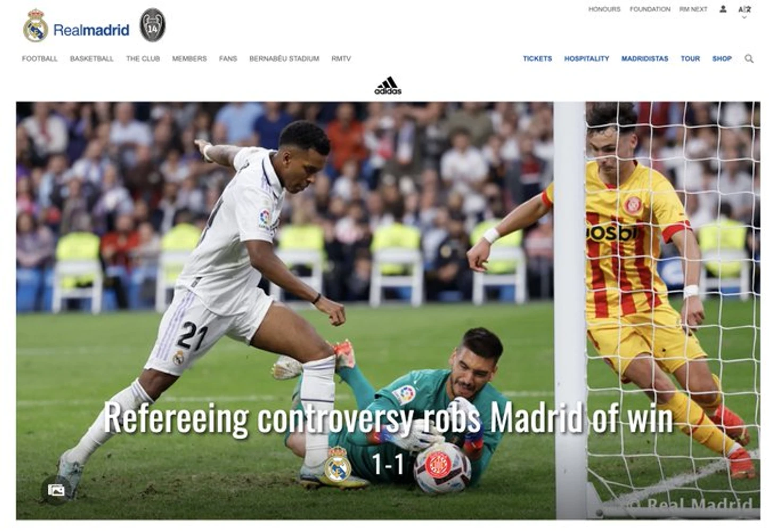Viewport: 775px width, 532px height.
Task: Select The Club menu item
Action: point(143,59)
